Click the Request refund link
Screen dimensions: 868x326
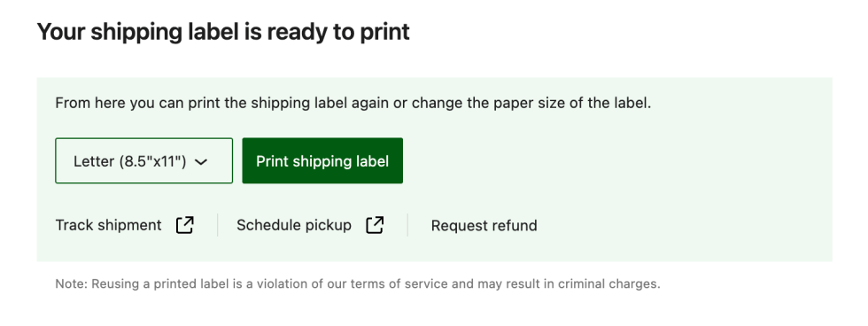coord(484,226)
